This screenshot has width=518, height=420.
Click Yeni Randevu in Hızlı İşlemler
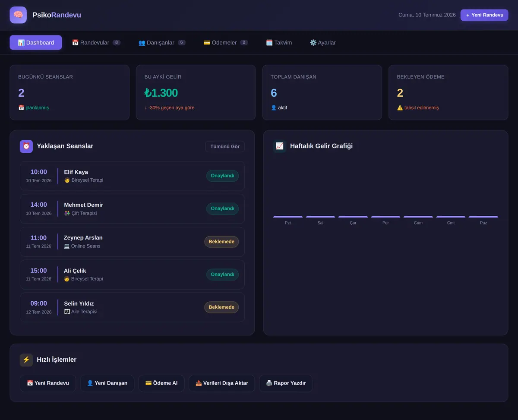coord(48,383)
